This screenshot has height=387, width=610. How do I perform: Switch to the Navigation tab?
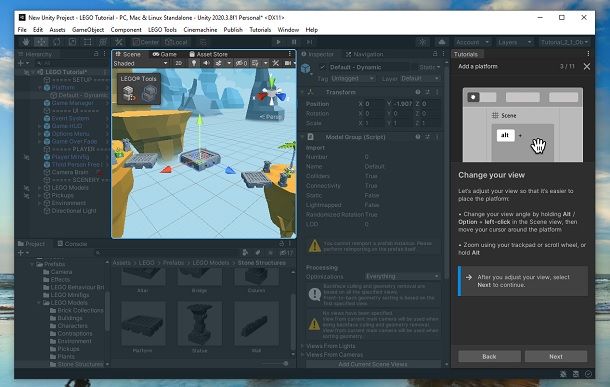coord(365,54)
